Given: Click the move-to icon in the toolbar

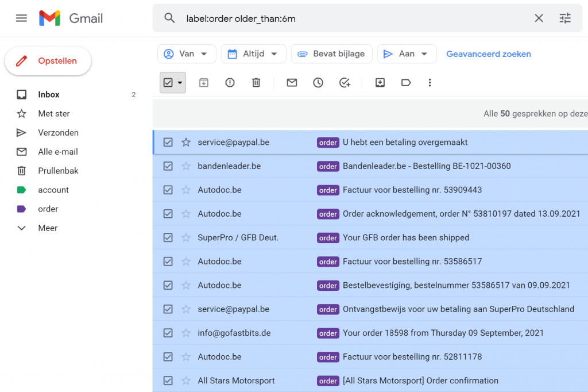Looking at the screenshot, I should click(x=380, y=83).
